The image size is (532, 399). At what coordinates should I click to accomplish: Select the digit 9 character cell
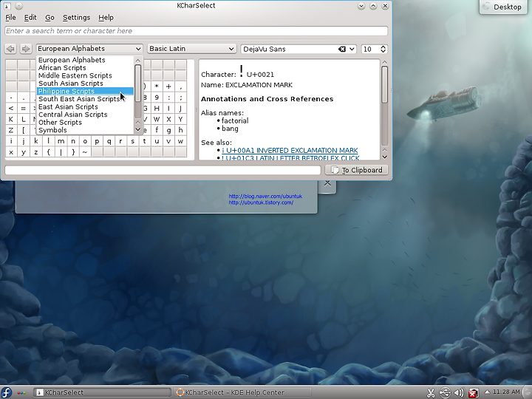point(157,98)
